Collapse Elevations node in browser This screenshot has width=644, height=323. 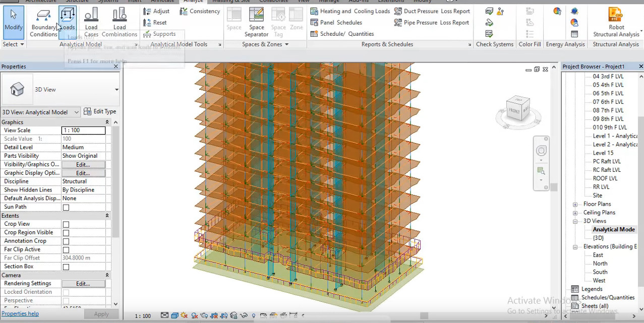pyautogui.click(x=575, y=247)
